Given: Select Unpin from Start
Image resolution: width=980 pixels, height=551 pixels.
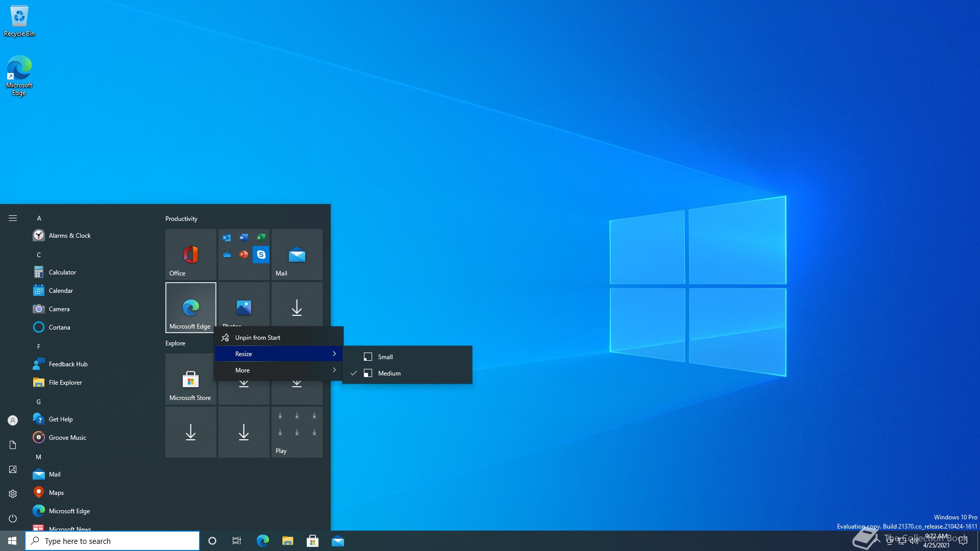Looking at the screenshot, I should pyautogui.click(x=279, y=338).
